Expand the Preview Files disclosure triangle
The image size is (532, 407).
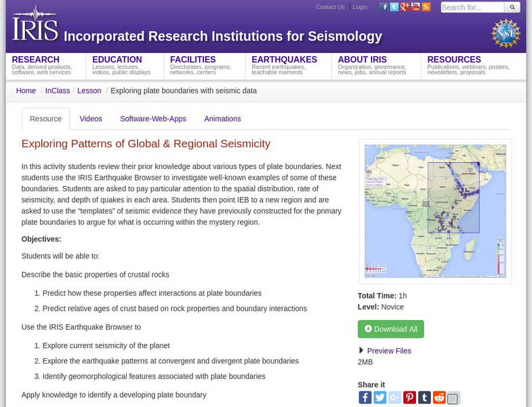pyautogui.click(x=361, y=351)
